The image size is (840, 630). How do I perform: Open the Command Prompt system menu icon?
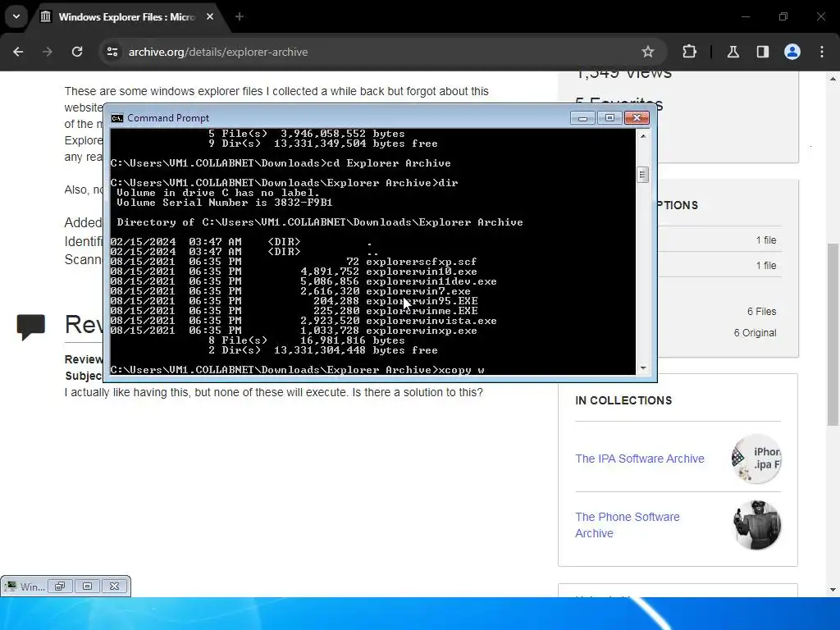point(116,118)
